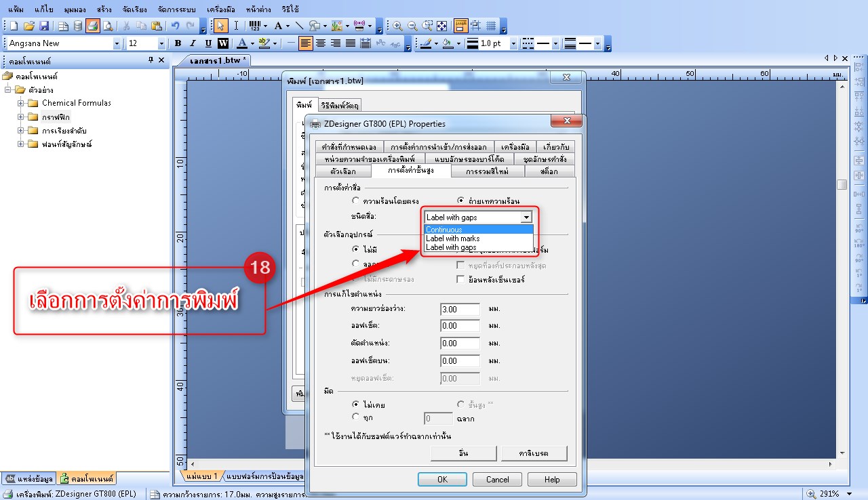Align text right
This screenshot has height=500, width=868.
coord(336,43)
